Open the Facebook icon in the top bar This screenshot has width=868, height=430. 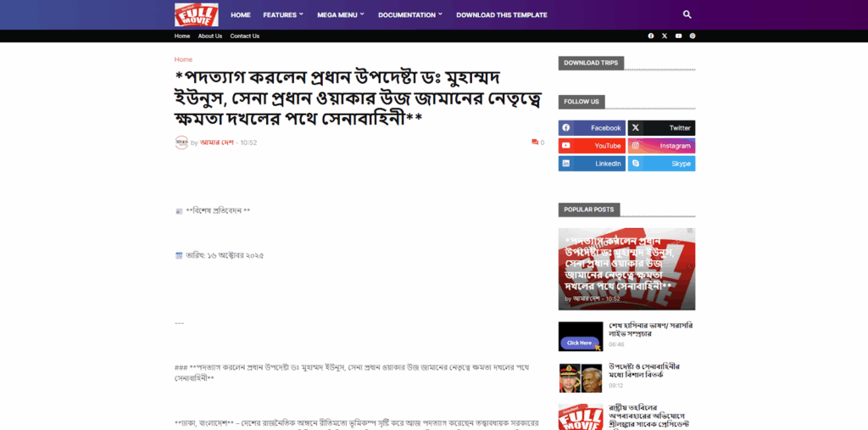coord(651,36)
